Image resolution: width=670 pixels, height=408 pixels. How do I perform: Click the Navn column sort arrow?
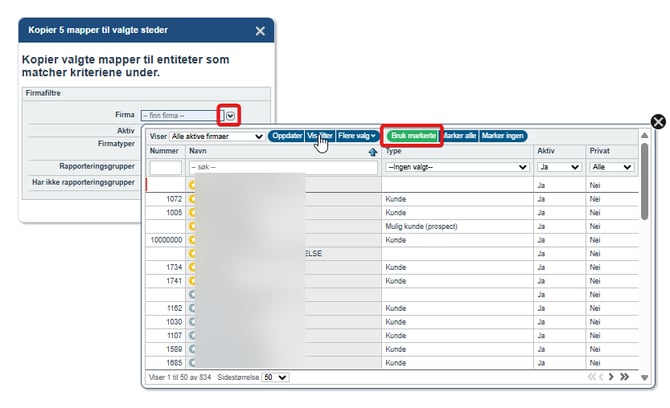pos(373,152)
